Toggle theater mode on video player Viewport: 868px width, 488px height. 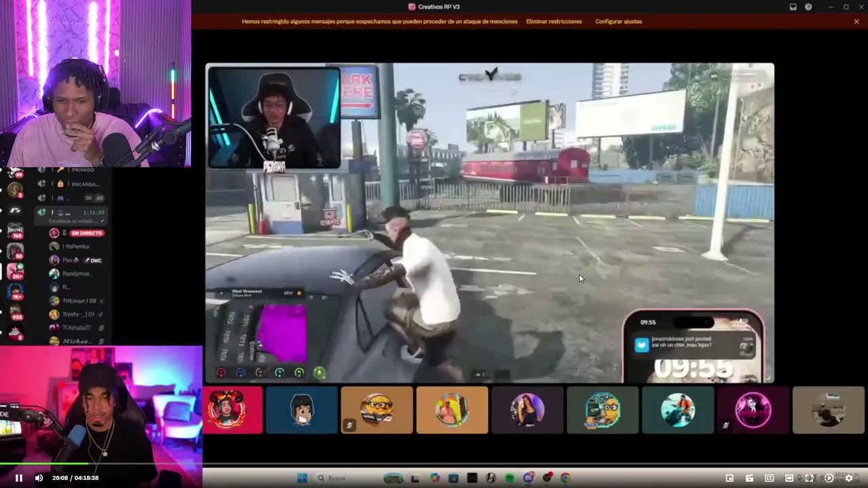tap(789, 478)
